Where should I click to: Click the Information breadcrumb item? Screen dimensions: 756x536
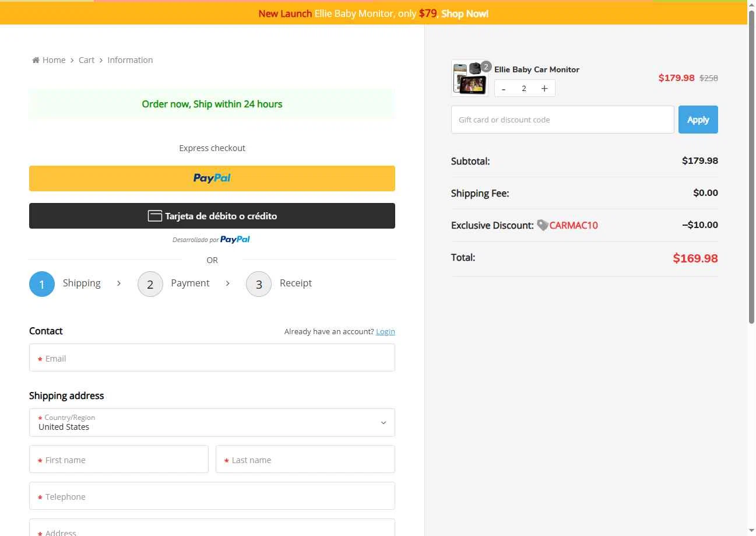pos(130,60)
